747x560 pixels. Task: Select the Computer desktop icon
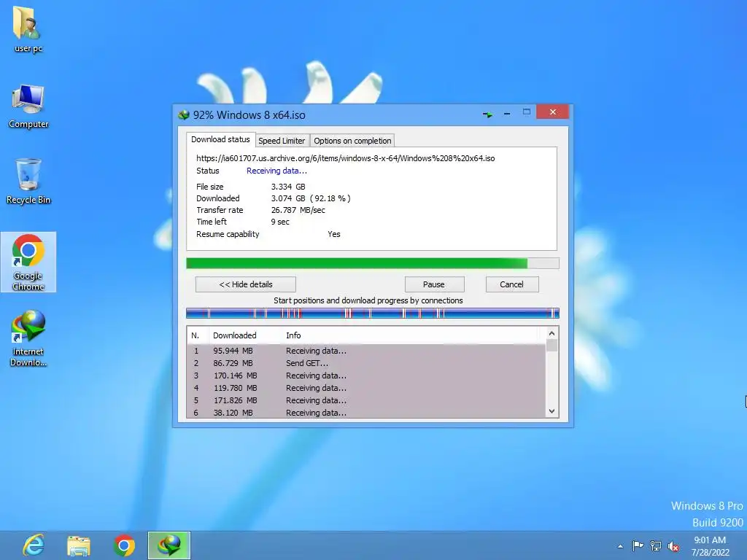point(28,106)
